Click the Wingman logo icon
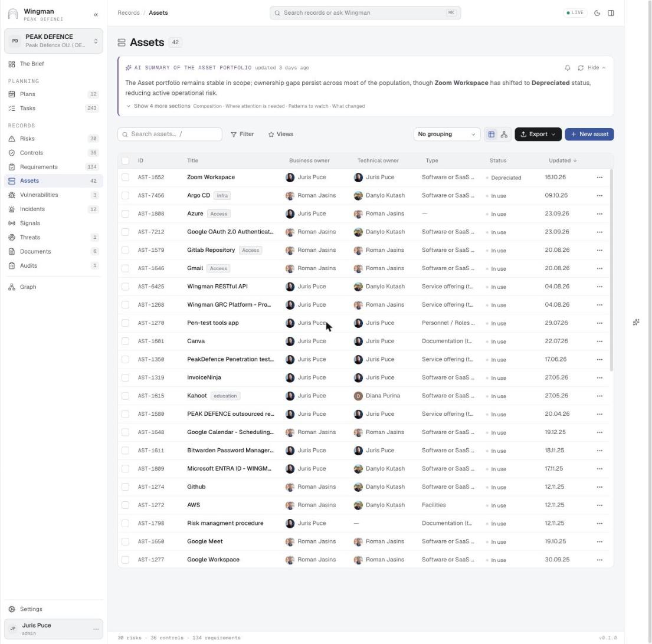Screen dimensions: 652x644 click(13, 14)
